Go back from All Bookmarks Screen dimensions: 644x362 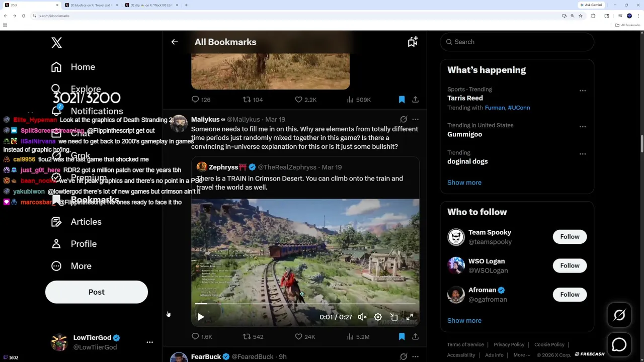[175, 42]
